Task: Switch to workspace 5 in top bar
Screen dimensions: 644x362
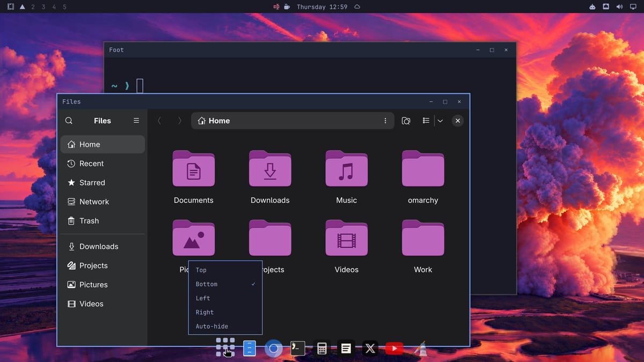Action: point(65,7)
